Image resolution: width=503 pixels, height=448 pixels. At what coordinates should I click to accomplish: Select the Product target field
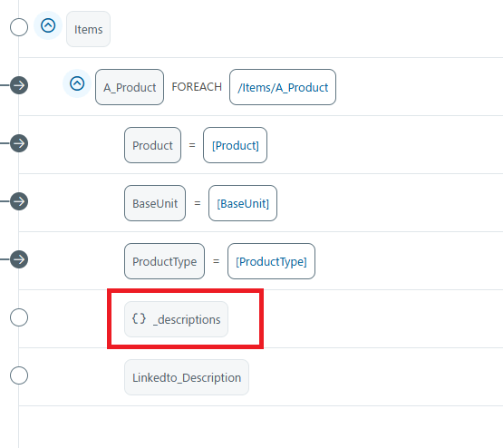(152, 145)
